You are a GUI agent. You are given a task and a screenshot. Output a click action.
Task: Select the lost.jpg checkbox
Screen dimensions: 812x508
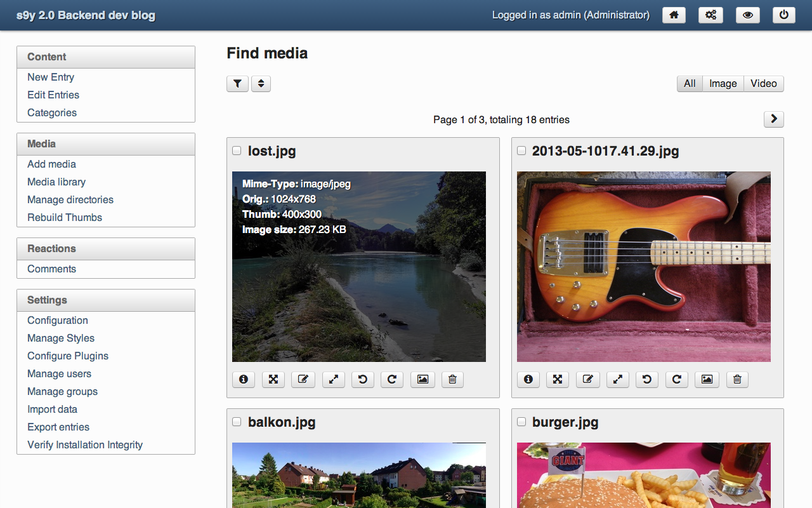pyautogui.click(x=237, y=151)
